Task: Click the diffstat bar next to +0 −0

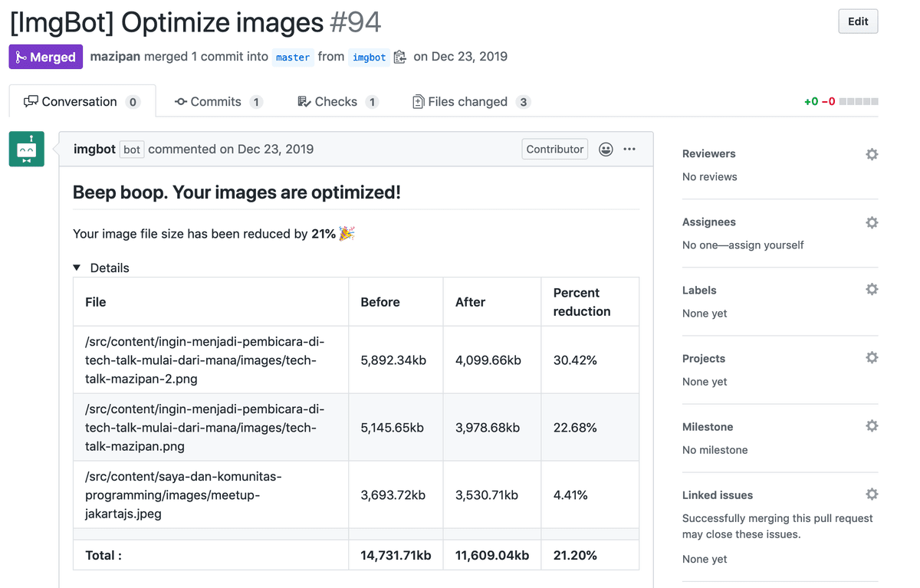Action: (859, 102)
